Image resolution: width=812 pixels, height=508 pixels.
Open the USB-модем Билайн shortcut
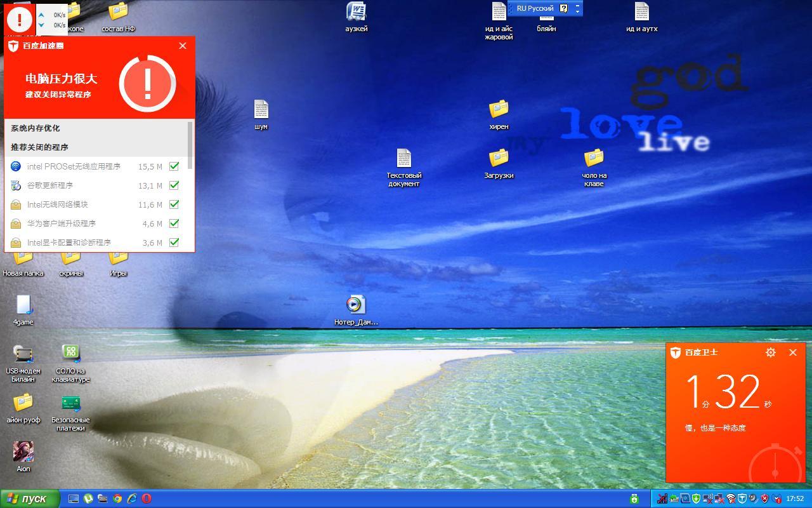click(23, 355)
